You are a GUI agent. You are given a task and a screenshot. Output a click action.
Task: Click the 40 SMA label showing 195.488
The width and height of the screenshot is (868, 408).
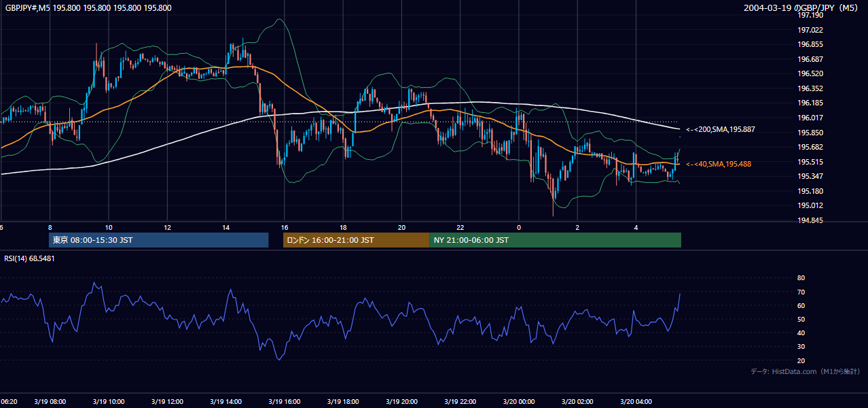tap(719, 164)
